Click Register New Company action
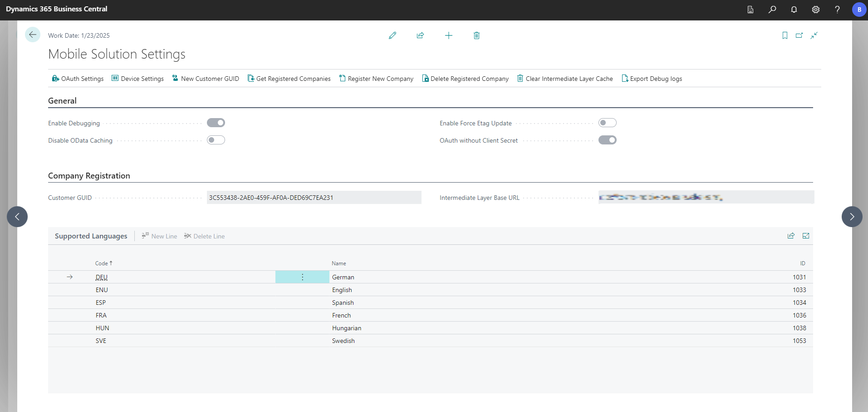 376,79
